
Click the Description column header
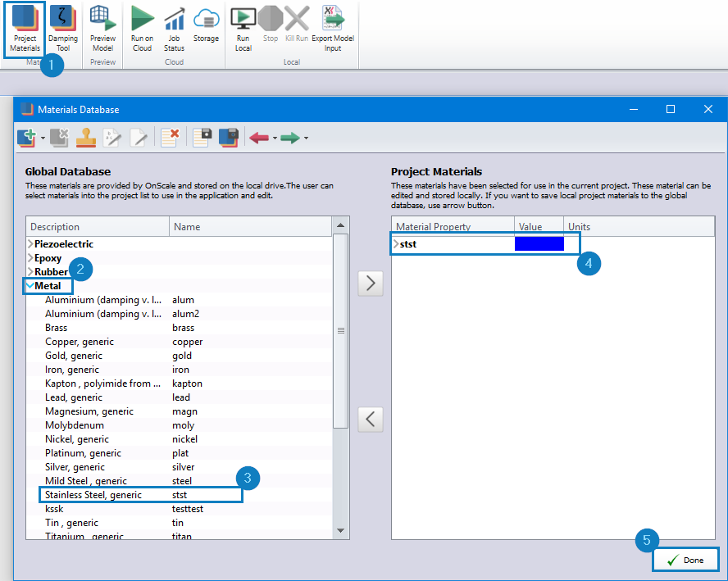(98, 226)
